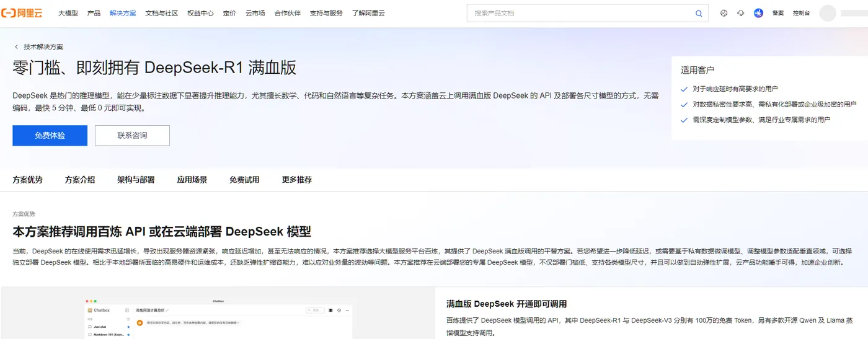Switch to the 应用场景 tab

(x=192, y=180)
